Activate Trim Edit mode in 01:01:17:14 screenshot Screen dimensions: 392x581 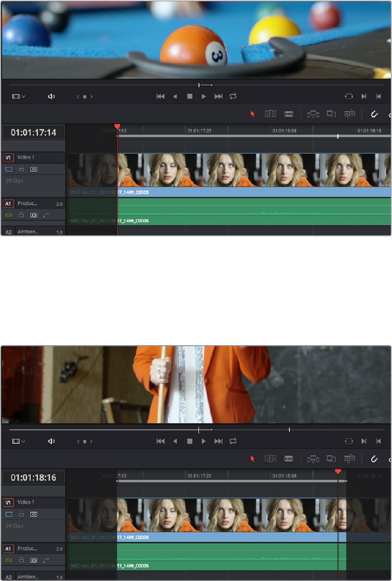tap(270, 114)
